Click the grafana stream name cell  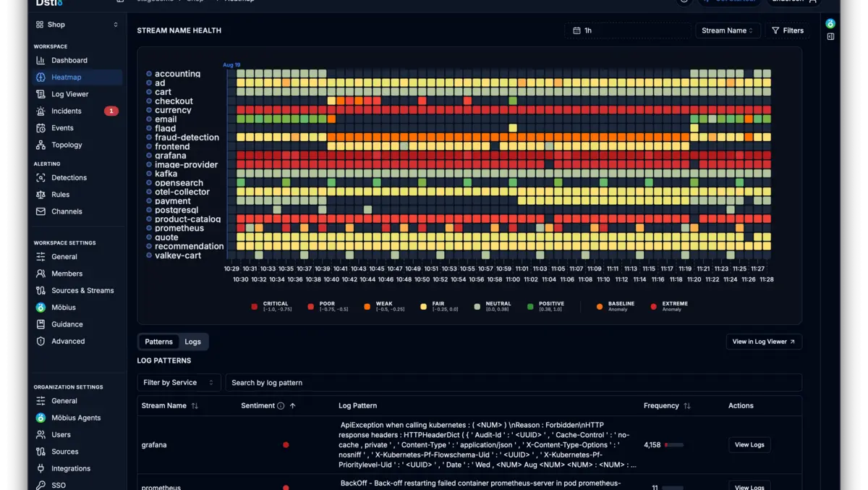[x=154, y=445]
